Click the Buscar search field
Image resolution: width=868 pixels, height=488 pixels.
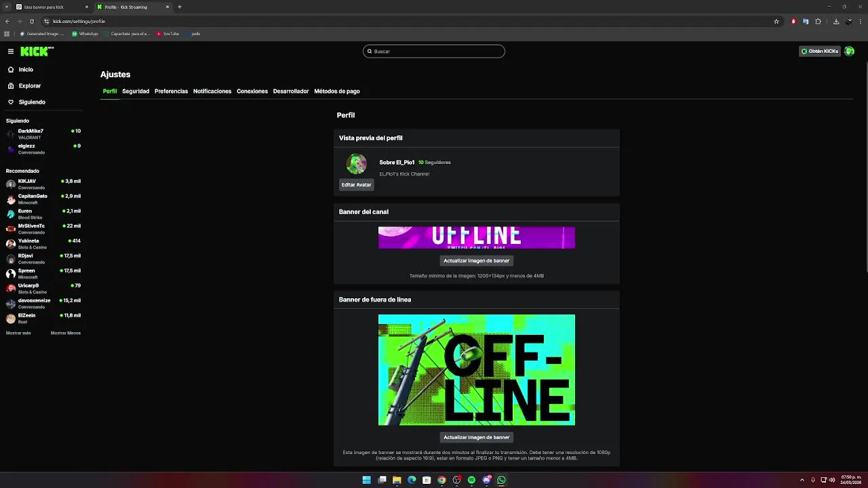[x=434, y=52]
